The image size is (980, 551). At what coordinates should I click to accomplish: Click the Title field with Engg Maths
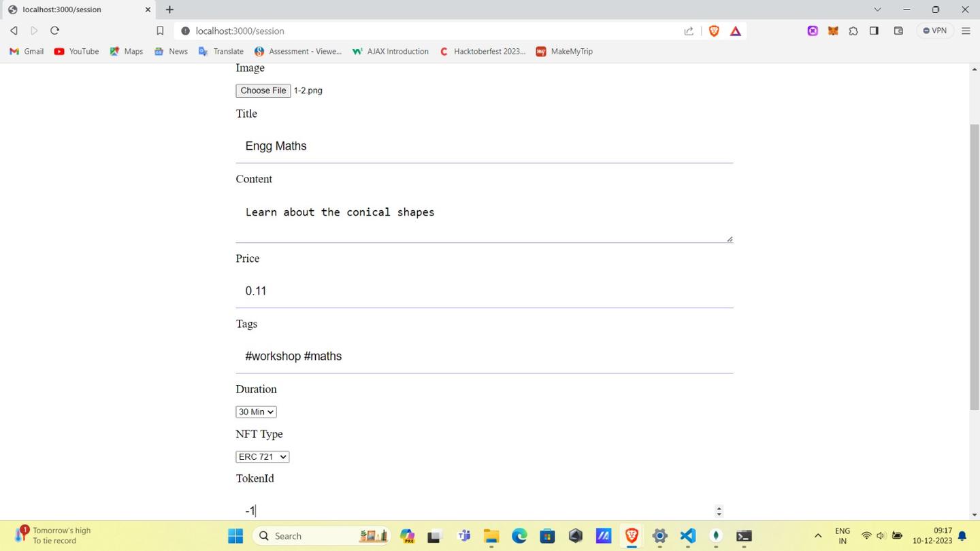[485, 146]
